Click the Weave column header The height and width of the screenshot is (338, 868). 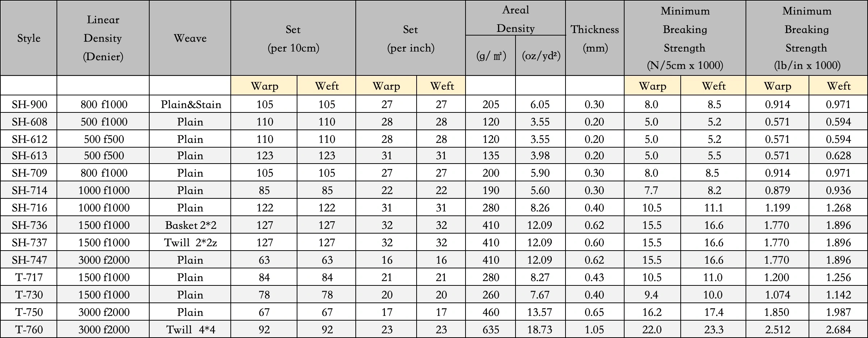[x=190, y=38]
